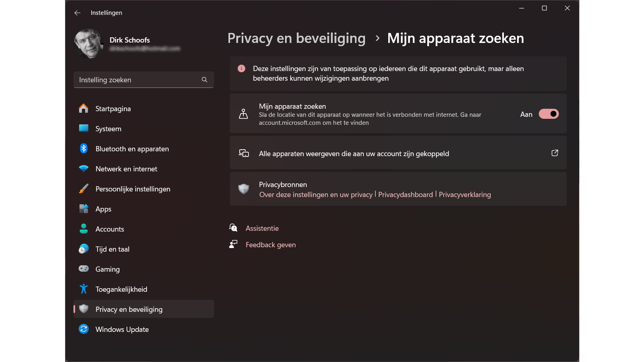Click the Assistentie help link
This screenshot has width=644, height=362.
click(262, 228)
